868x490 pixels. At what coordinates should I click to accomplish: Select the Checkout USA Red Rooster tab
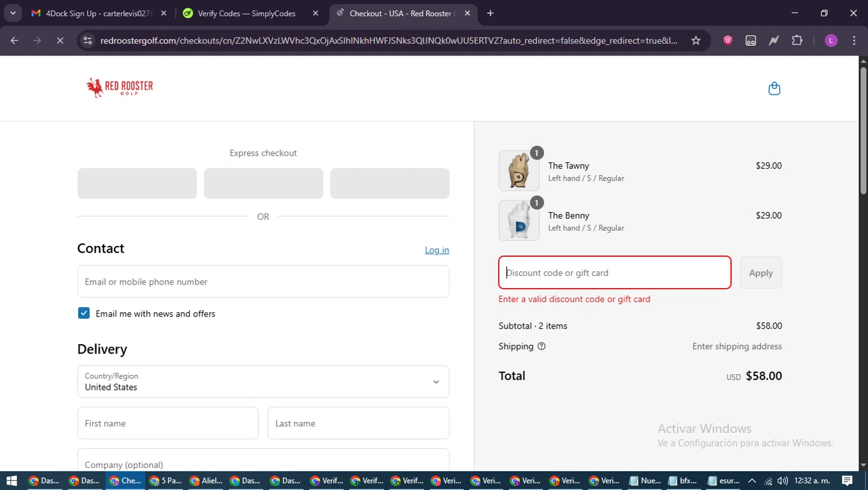[402, 13]
